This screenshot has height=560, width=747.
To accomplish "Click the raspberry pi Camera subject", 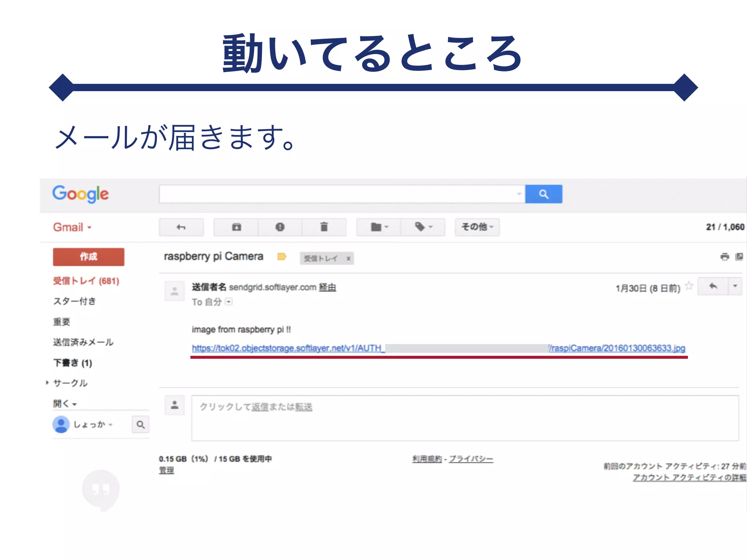I will coord(214,256).
